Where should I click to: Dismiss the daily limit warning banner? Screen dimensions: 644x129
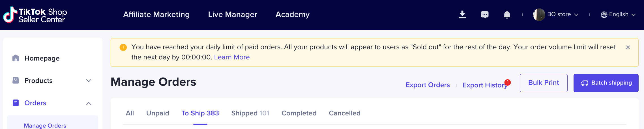click(628, 47)
